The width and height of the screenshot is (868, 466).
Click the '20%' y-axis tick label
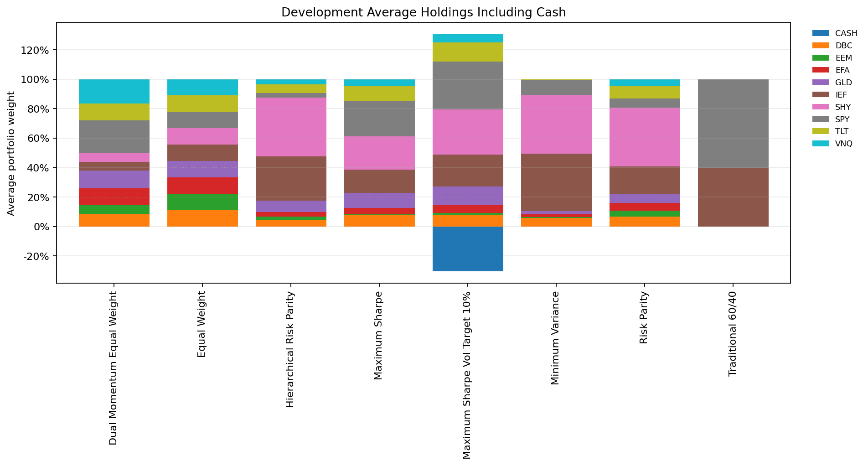tap(38, 197)
